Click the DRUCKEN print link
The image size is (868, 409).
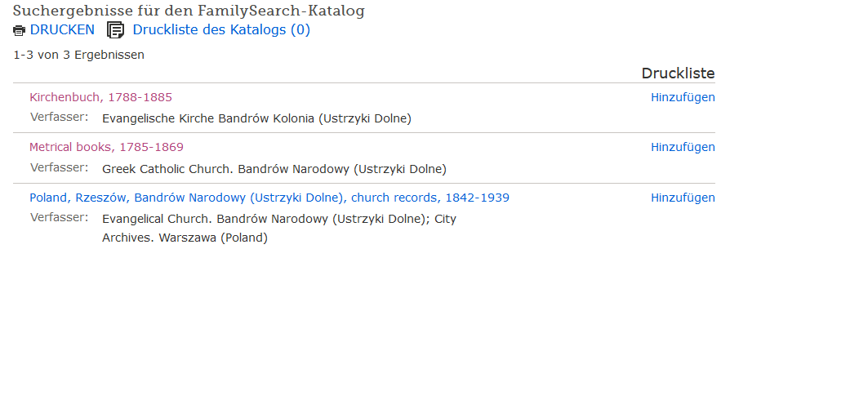click(x=62, y=30)
